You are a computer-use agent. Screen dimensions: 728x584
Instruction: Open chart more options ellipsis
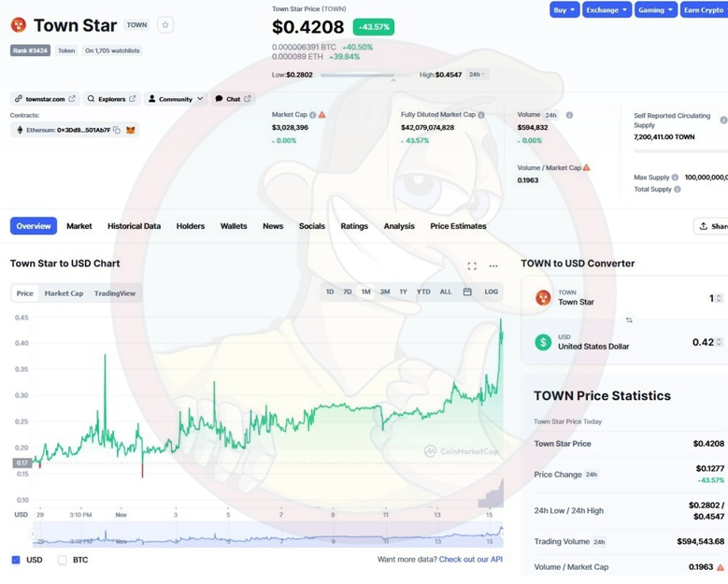click(x=493, y=266)
